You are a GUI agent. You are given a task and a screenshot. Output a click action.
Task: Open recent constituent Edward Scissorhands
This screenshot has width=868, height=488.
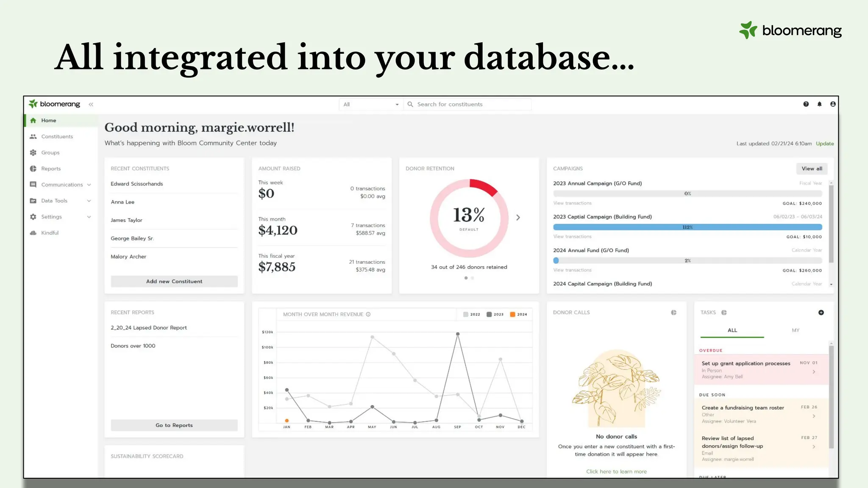click(136, 184)
